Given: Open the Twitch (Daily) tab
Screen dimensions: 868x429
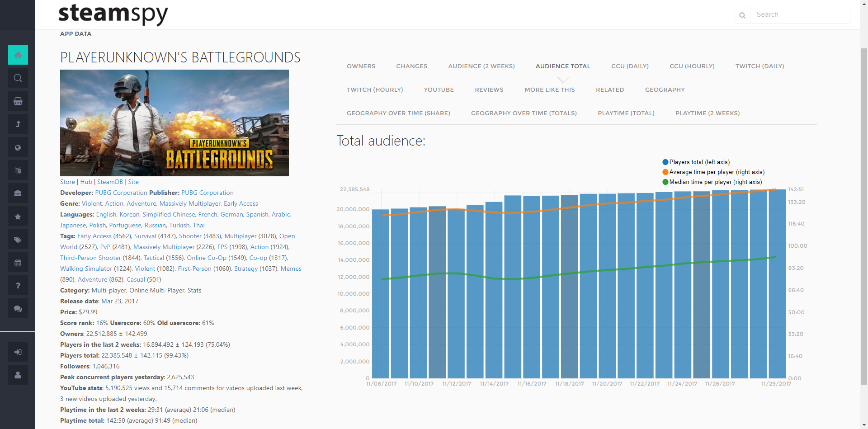Looking at the screenshot, I should tap(759, 66).
